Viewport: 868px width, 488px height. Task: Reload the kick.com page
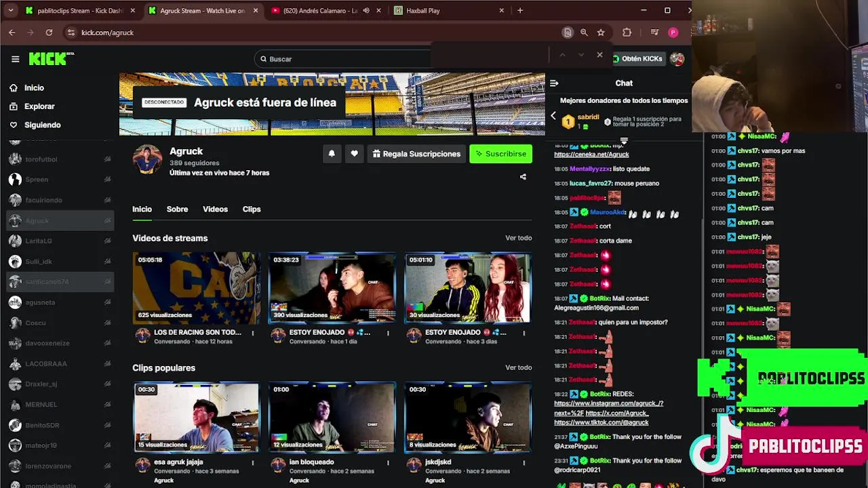coord(49,33)
